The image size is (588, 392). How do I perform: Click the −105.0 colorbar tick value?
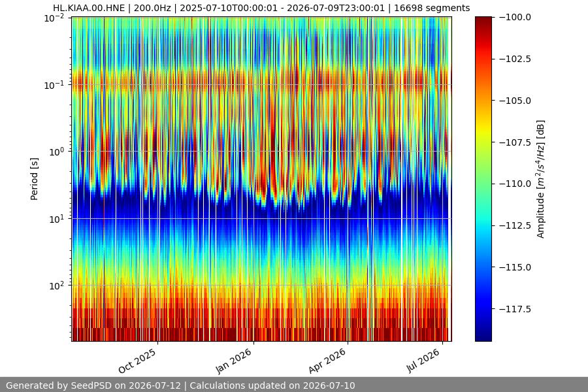click(515, 101)
